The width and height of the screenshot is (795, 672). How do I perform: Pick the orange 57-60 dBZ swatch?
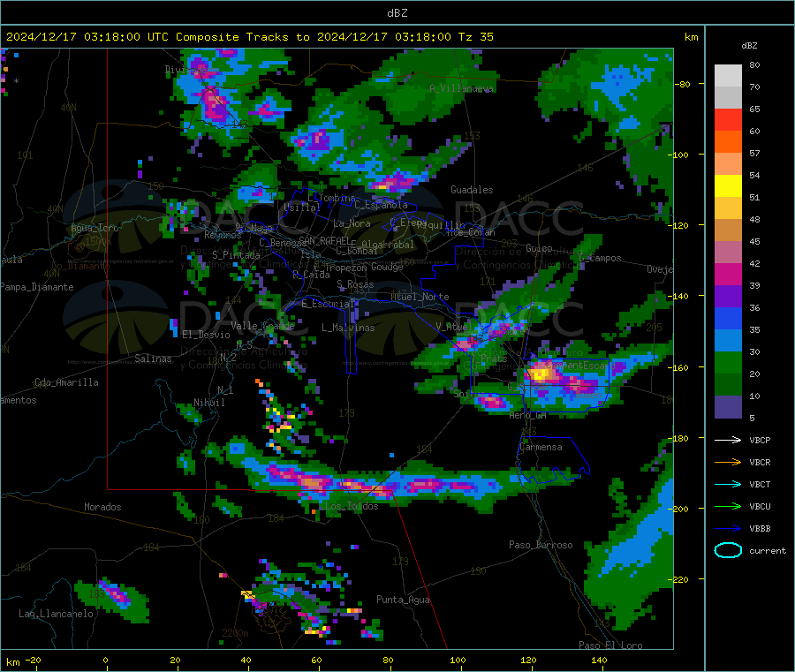tap(728, 142)
